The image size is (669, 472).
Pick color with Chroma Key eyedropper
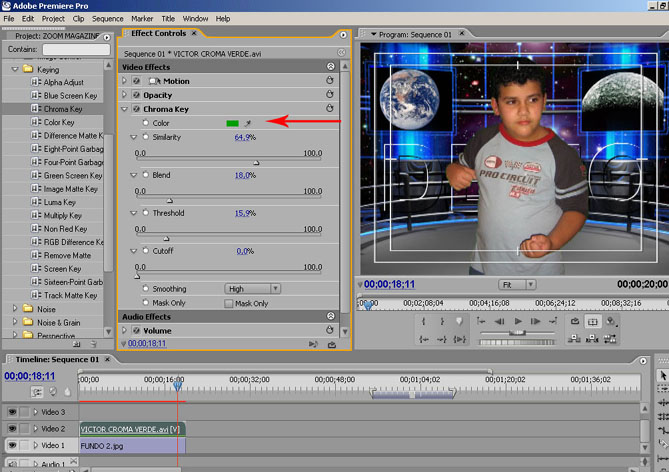click(248, 123)
